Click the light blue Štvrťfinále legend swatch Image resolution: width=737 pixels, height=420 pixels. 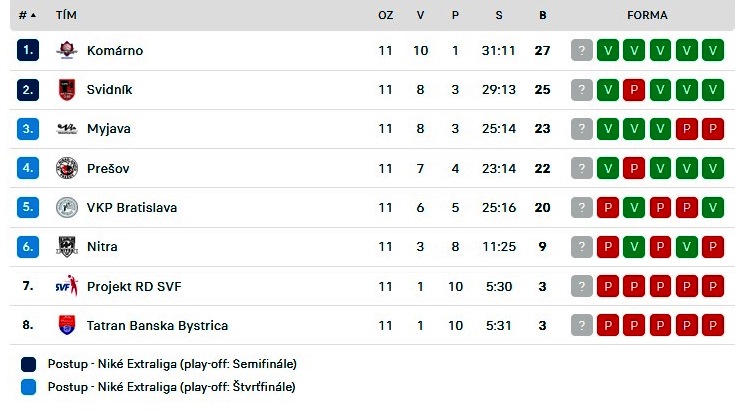(x=29, y=387)
